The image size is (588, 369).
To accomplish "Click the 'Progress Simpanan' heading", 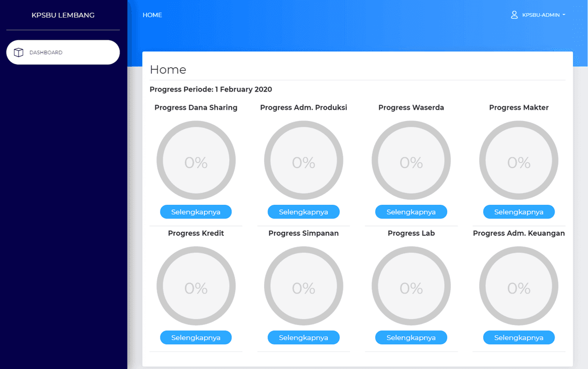I will tap(304, 233).
